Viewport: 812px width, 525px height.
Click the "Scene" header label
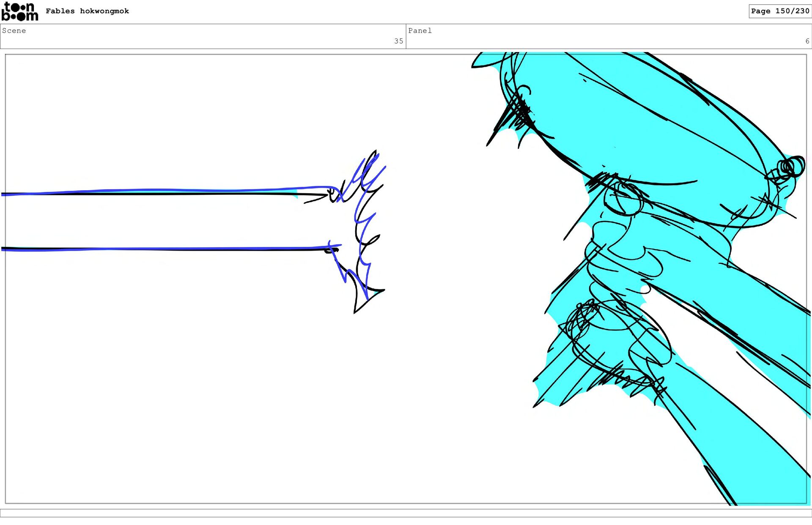click(x=14, y=30)
